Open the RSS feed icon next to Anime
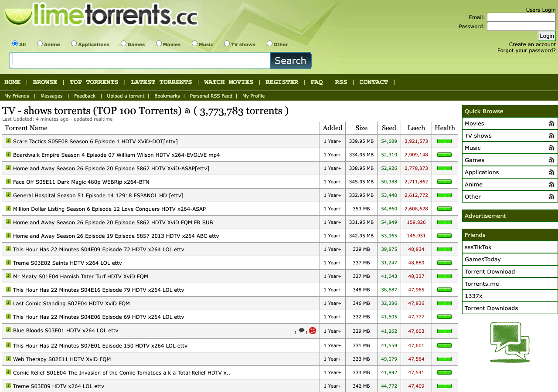Viewport: 558px width, 392px height. (552, 184)
